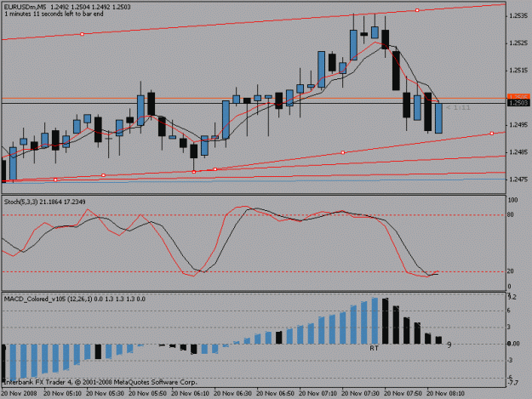Select the latest blue candle at the chart's right edge

pyautogui.click(x=438, y=118)
